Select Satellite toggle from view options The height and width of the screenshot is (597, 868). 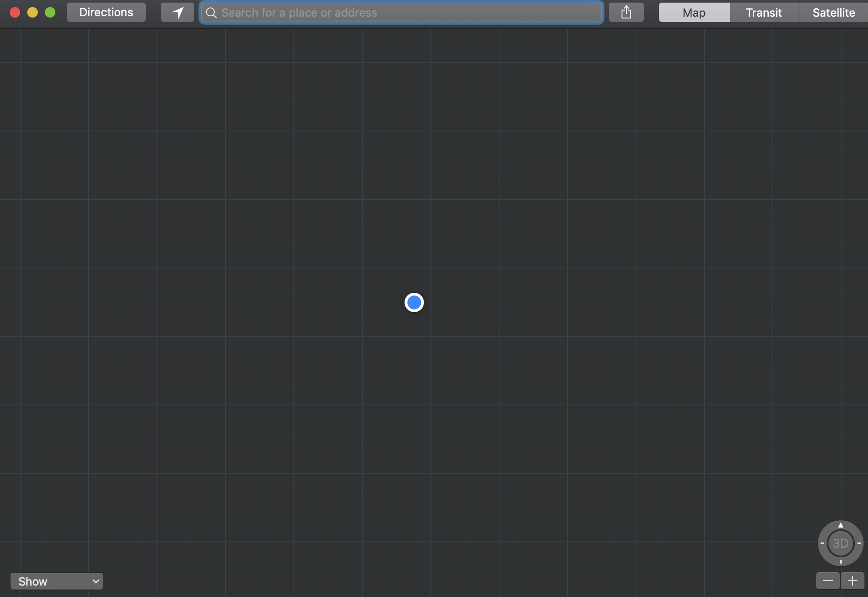coord(834,12)
